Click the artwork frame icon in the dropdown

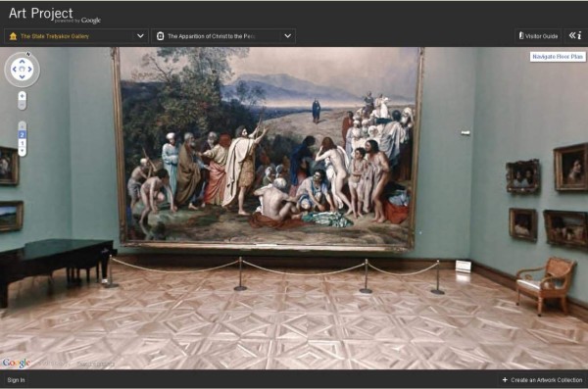click(x=160, y=36)
